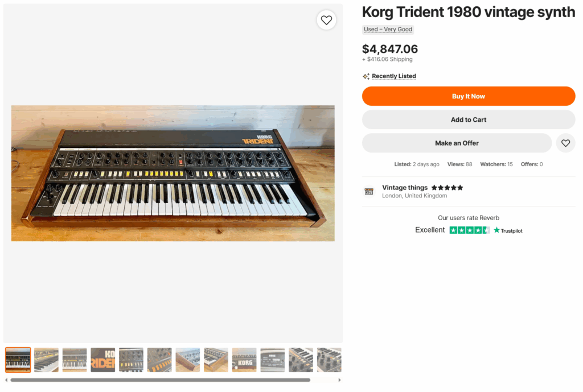The image size is (583, 392).
Task: Click the green Trustpilot star rating
Action: click(469, 230)
